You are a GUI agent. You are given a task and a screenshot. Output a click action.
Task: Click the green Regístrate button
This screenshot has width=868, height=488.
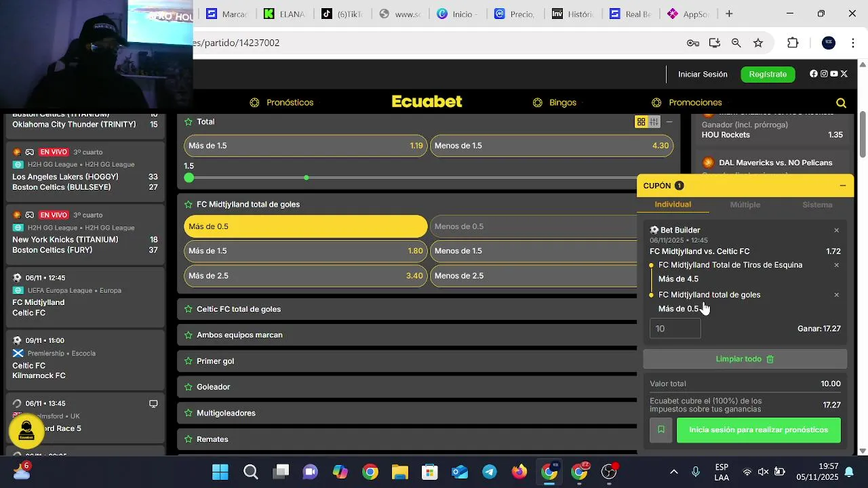768,74
